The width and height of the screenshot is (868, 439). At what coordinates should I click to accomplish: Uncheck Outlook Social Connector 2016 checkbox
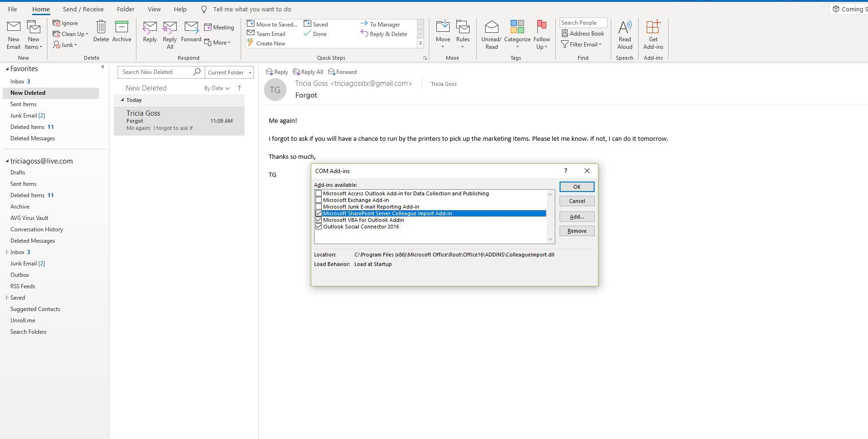tap(318, 227)
